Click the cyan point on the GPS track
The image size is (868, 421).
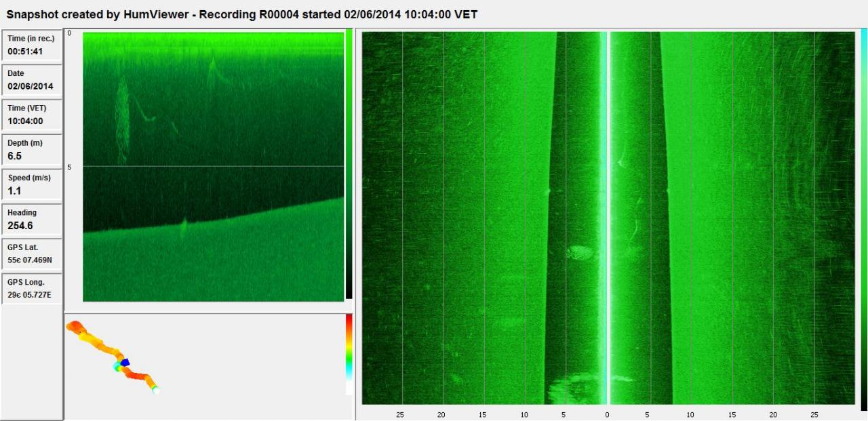click(x=117, y=367)
